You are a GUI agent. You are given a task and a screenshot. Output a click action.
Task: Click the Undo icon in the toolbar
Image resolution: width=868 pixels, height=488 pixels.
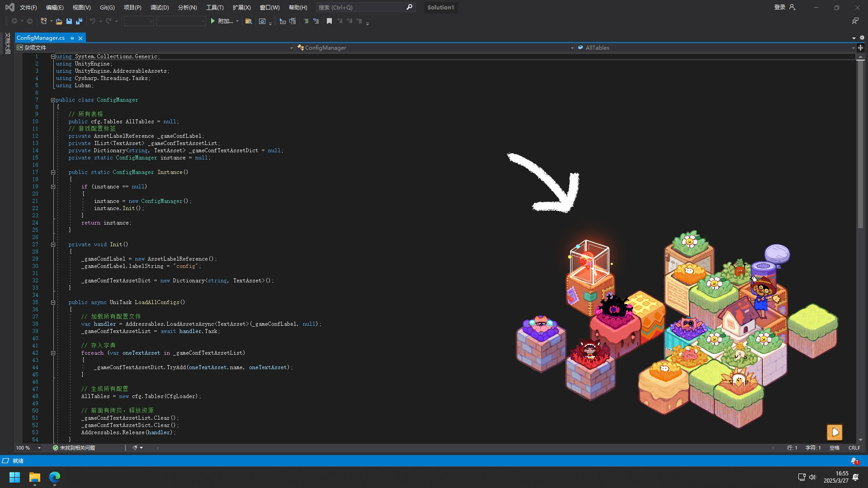(x=93, y=21)
